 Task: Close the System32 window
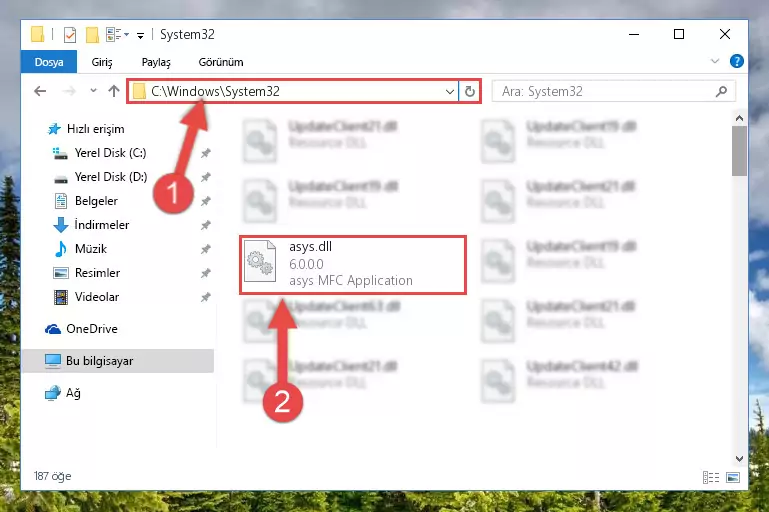coord(724,34)
